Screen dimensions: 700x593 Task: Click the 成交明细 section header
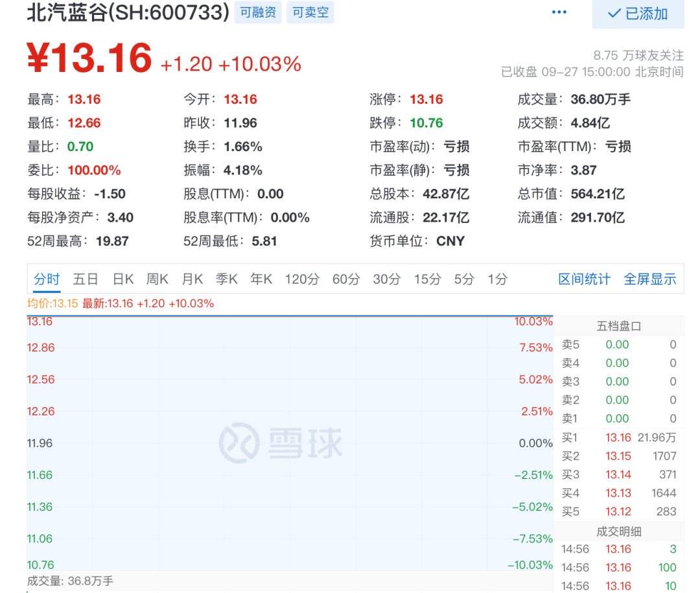(619, 531)
